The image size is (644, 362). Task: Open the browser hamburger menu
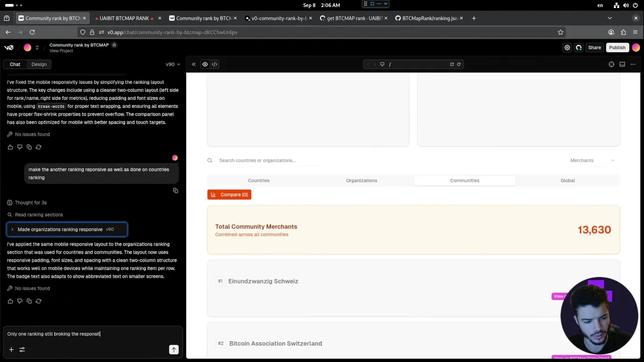(x=635, y=32)
